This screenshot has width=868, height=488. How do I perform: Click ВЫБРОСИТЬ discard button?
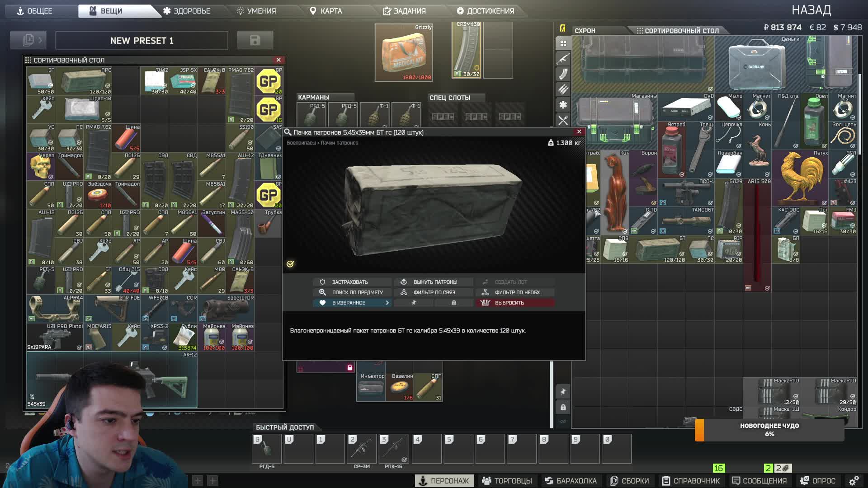(x=514, y=303)
